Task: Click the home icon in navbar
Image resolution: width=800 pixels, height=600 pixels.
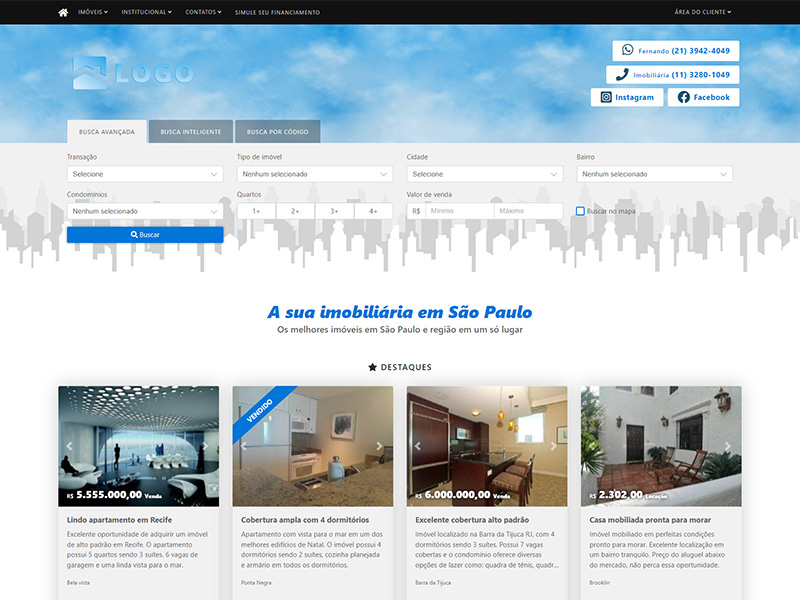Action: click(x=63, y=12)
